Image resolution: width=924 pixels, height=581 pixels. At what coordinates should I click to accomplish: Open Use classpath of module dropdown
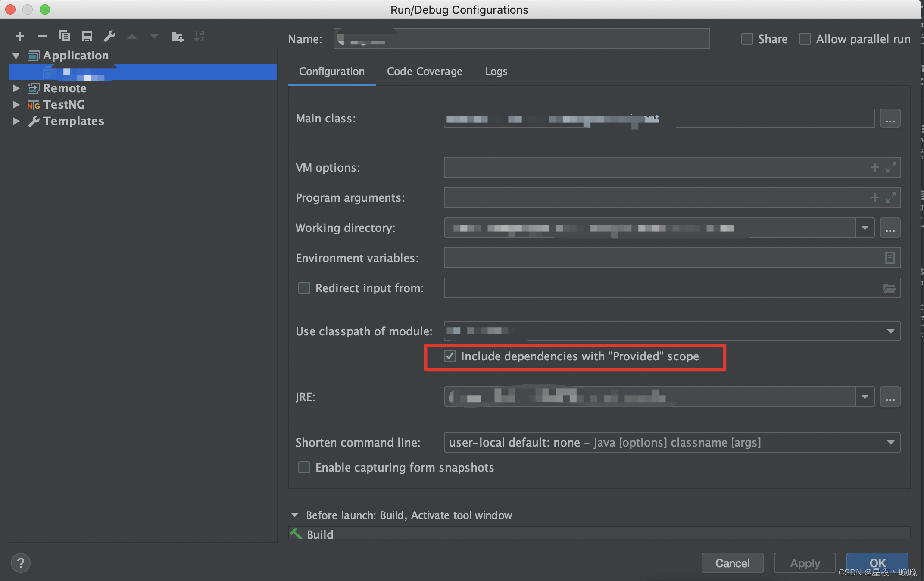click(x=890, y=331)
